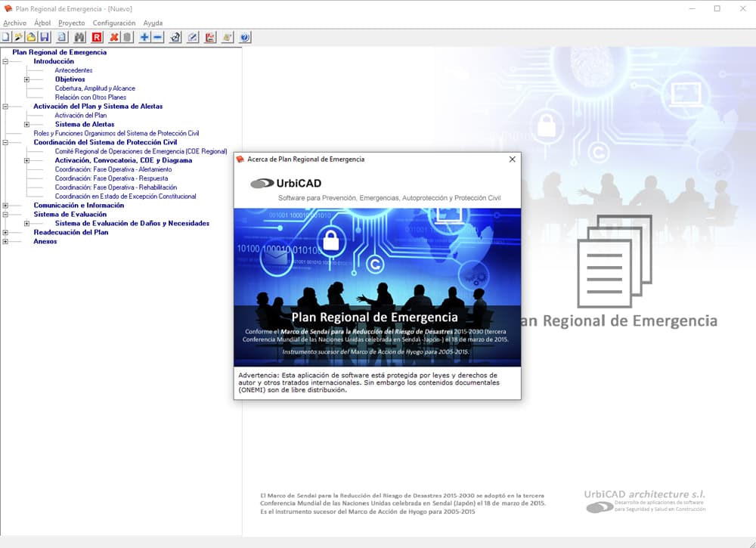Collapse the Introducción tree node

click(x=5, y=61)
